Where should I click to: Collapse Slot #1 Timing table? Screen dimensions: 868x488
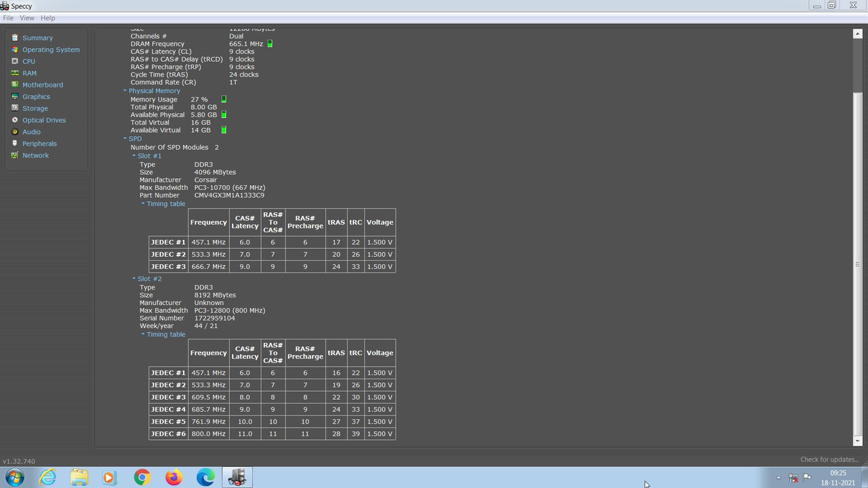[143, 204]
